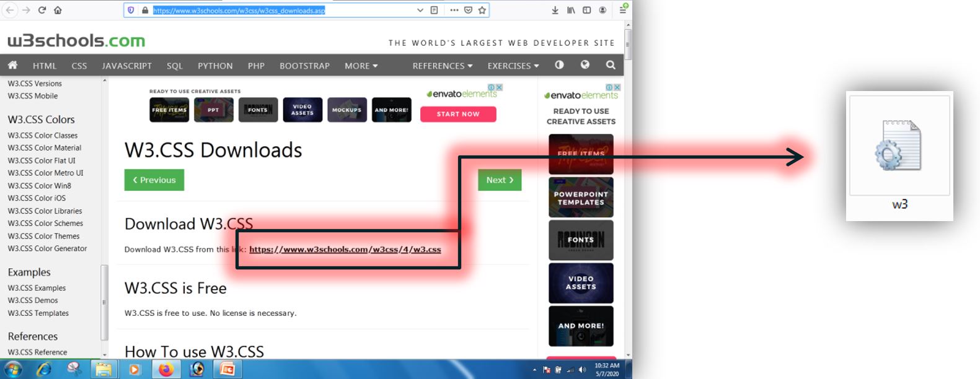Reload the page with the refresh icon
980x379 pixels.
click(42, 10)
